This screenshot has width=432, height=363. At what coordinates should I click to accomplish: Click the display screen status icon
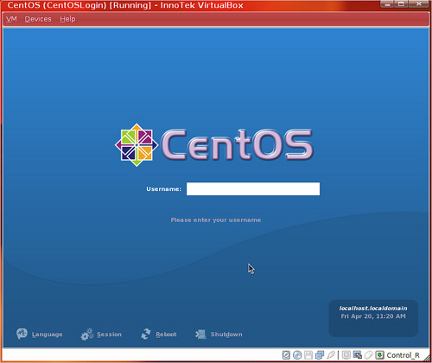357,355
